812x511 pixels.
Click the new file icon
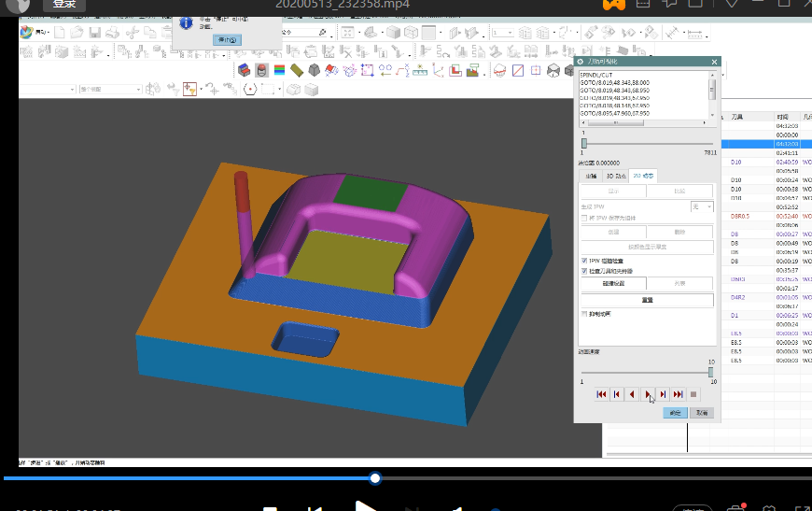pos(60,32)
